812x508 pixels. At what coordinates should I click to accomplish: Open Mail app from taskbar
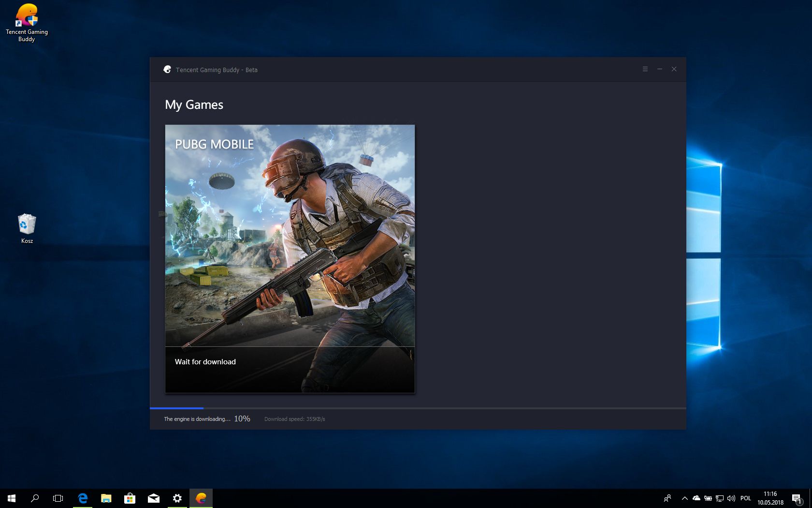pyautogui.click(x=154, y=498)
